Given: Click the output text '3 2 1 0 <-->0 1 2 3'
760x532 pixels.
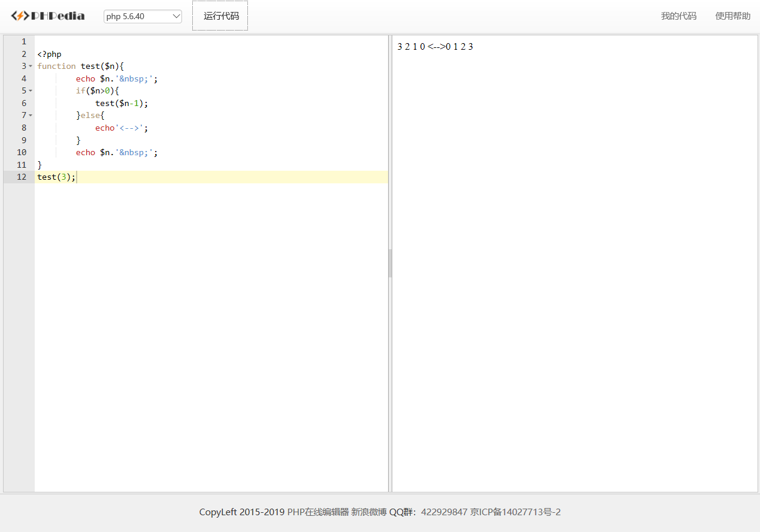Looking at the screenshot, I should tap(435, 47).
